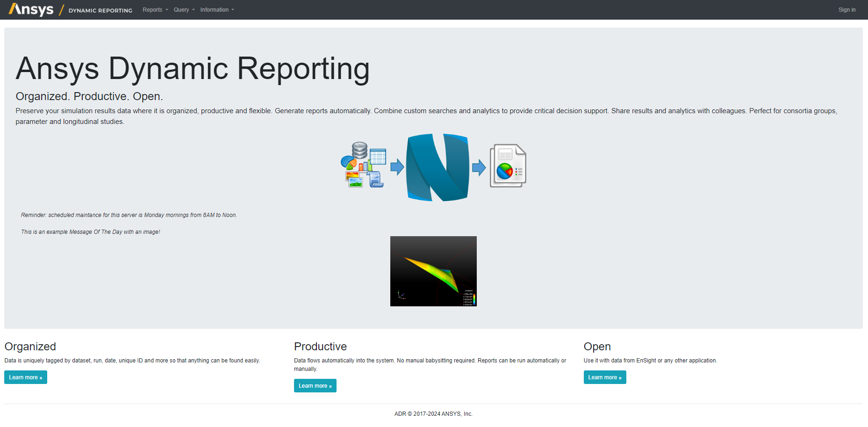Click the report document pie chart icon

(508, 166)
